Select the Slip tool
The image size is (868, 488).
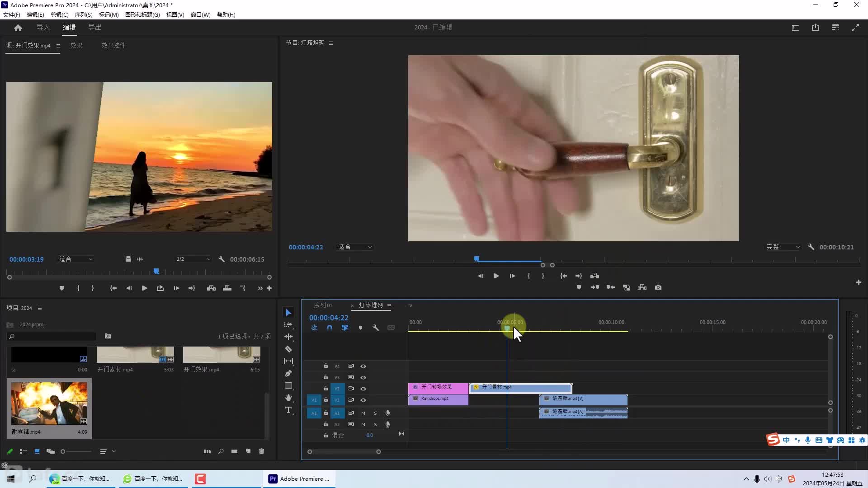coord(288,361)
